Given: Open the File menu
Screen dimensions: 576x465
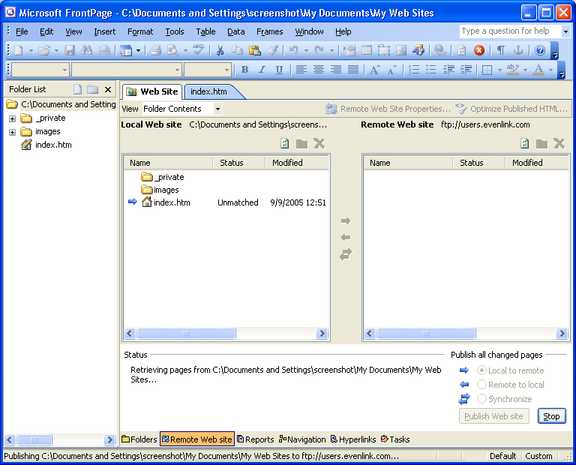Looking at the screenshot, I should [x=22, y=32].
